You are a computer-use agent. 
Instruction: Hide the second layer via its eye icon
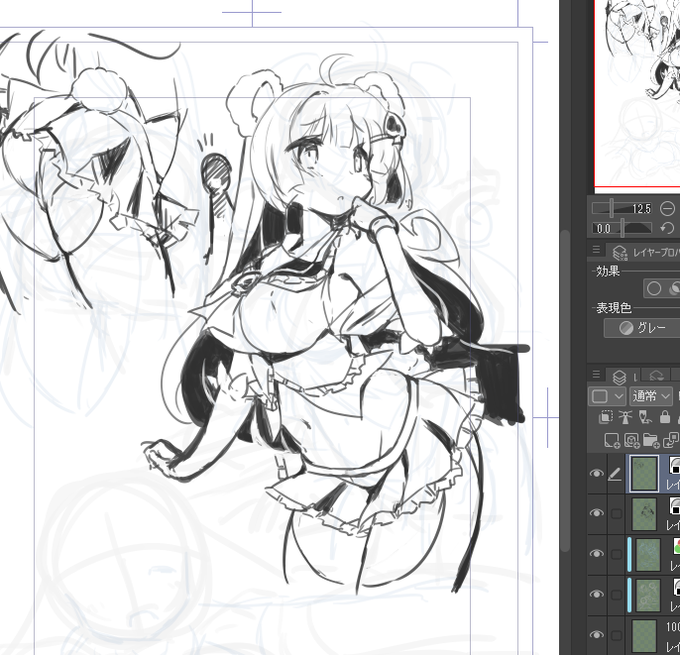(597, 514)
